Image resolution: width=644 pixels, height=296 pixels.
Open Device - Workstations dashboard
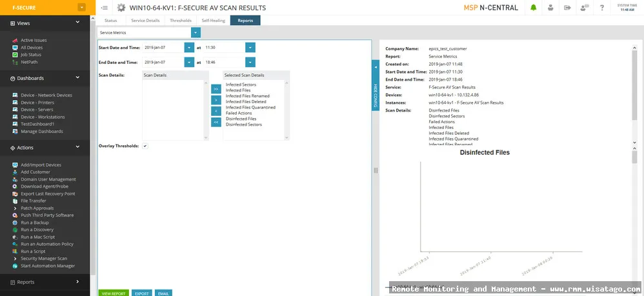point(43,117)
